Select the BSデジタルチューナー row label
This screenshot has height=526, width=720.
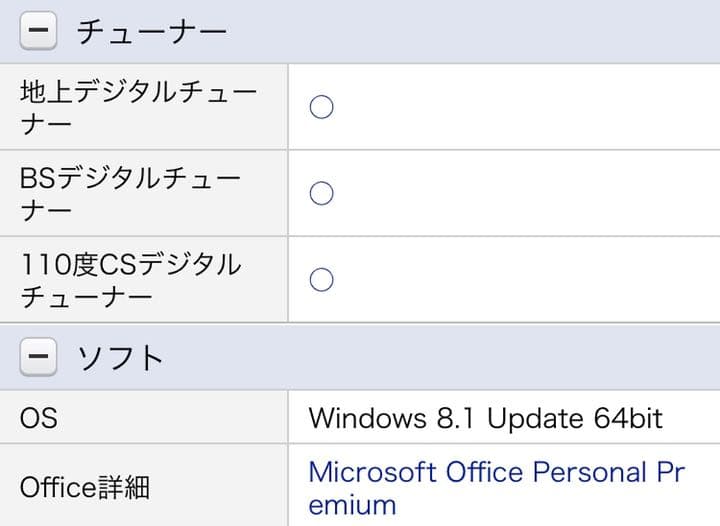coord(130,193)
